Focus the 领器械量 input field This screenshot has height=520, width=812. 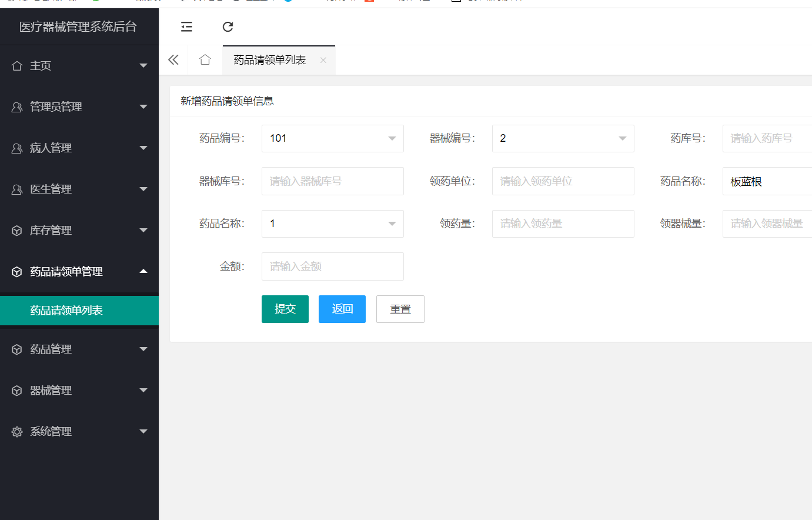[x=767, y=224]
